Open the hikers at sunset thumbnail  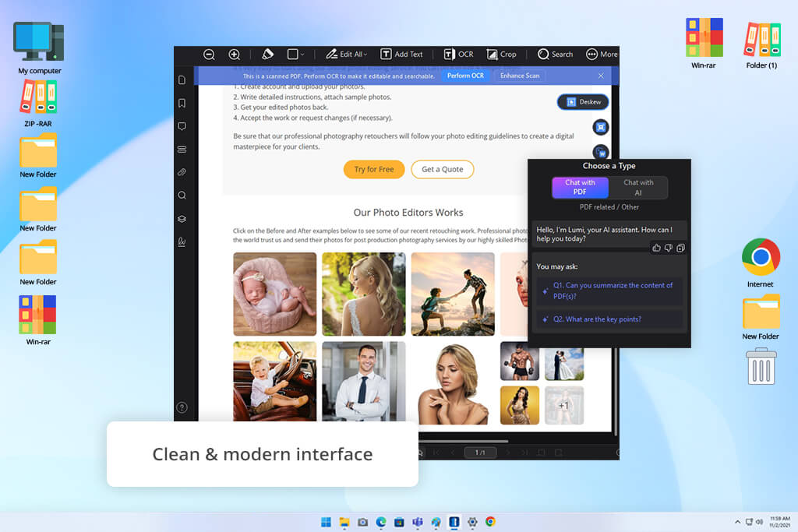point(453,294)
